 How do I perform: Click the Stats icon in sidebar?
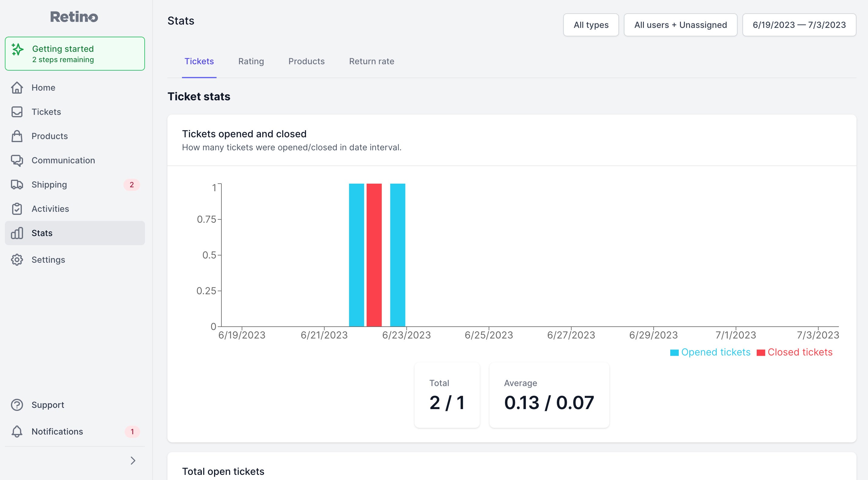(17, 232)
